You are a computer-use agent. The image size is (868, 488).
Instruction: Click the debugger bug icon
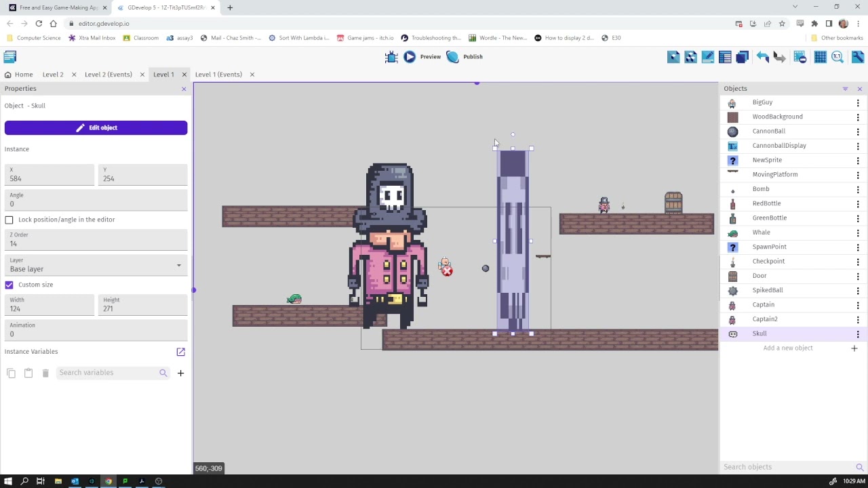(x=391, y=57)
